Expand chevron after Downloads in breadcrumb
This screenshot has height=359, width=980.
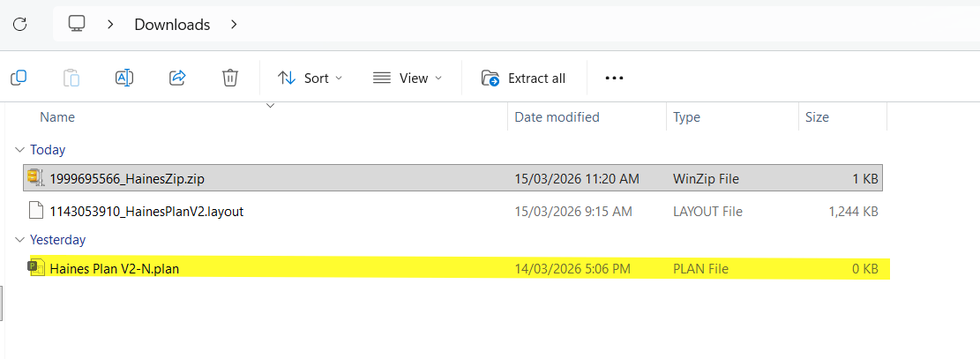click(x=234, y=25)
